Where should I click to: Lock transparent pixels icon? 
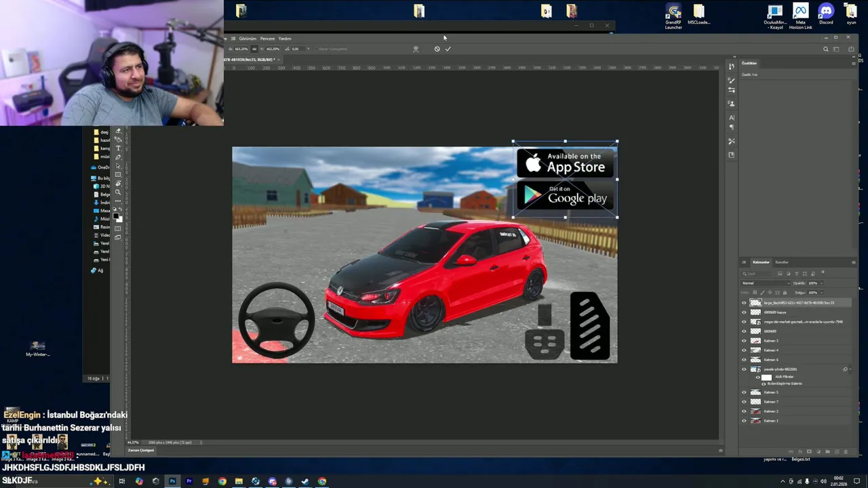[755, 292]
